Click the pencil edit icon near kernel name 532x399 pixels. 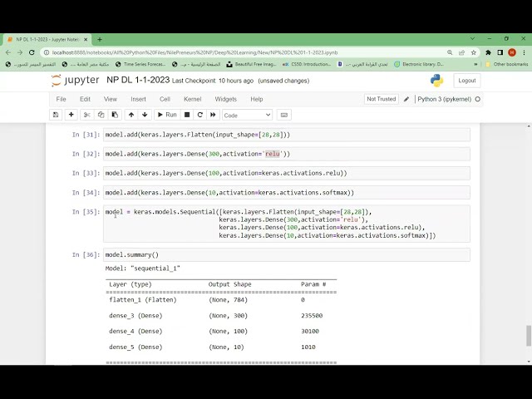click(x=406, y=100)
